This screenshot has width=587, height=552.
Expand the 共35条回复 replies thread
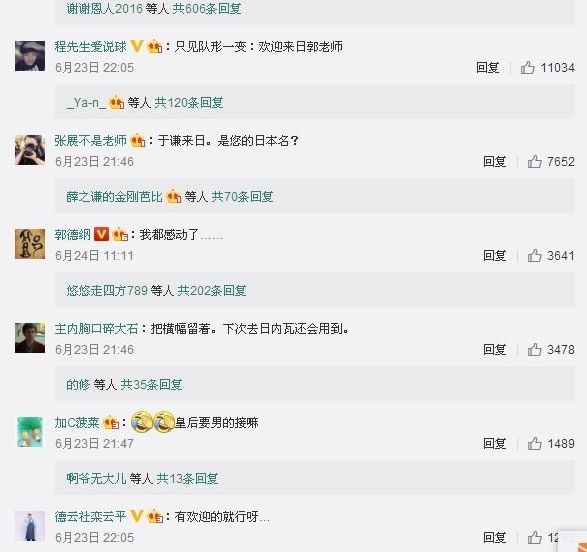(151, 384)
